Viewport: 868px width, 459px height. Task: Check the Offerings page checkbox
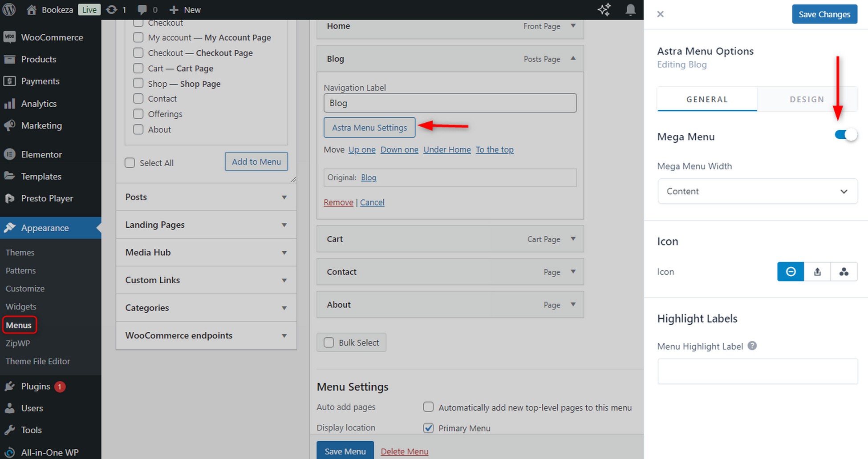(138, 114)
